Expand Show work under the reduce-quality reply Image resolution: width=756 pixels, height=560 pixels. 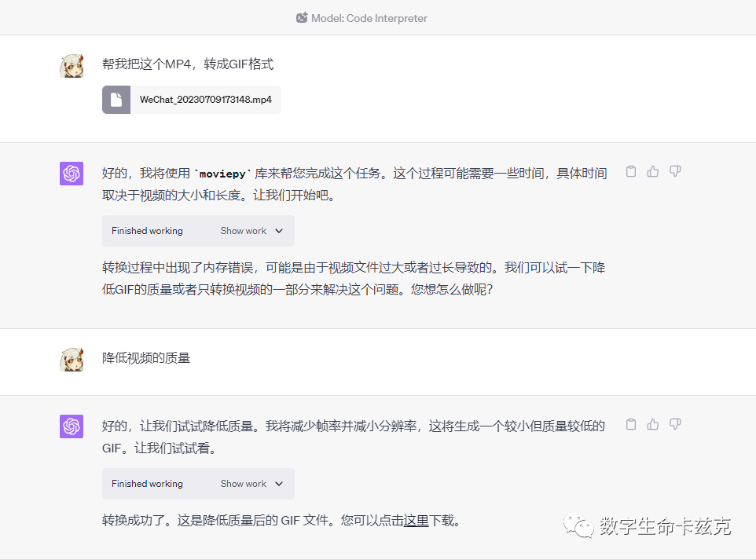click(251, 484)
